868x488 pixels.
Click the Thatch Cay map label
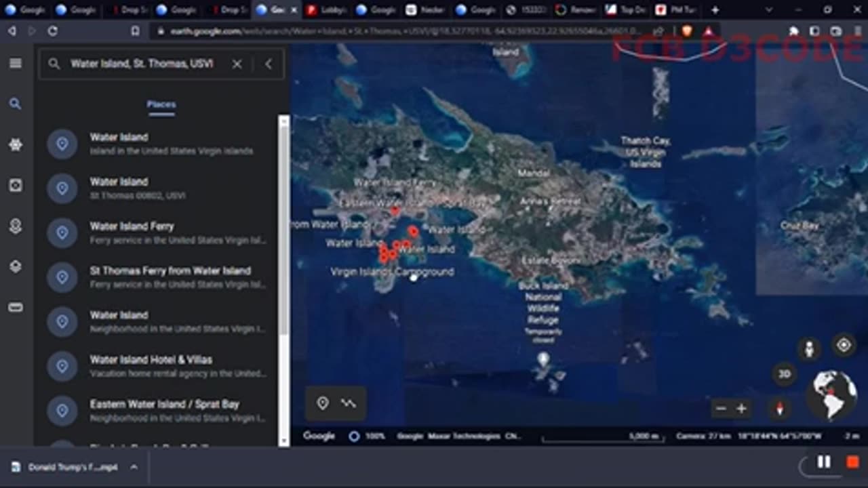(x=646, y=152)
